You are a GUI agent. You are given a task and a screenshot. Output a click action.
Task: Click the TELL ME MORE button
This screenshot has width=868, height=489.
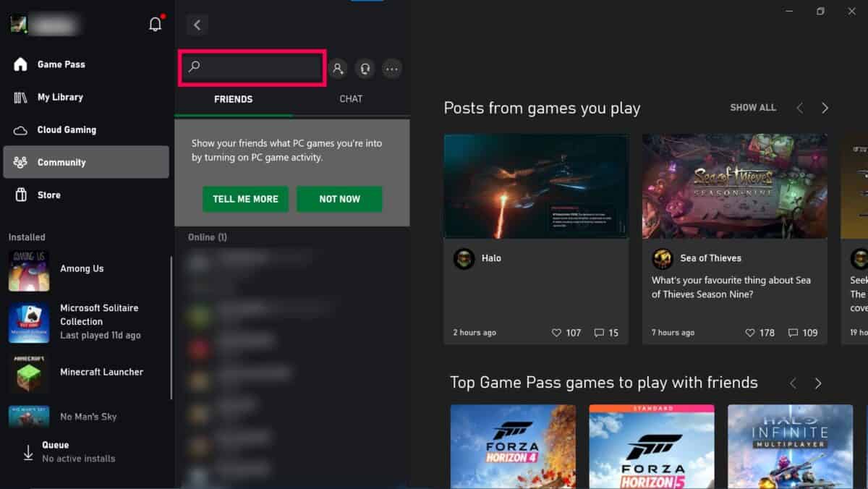pyautogui.click(x=245, y=199)
